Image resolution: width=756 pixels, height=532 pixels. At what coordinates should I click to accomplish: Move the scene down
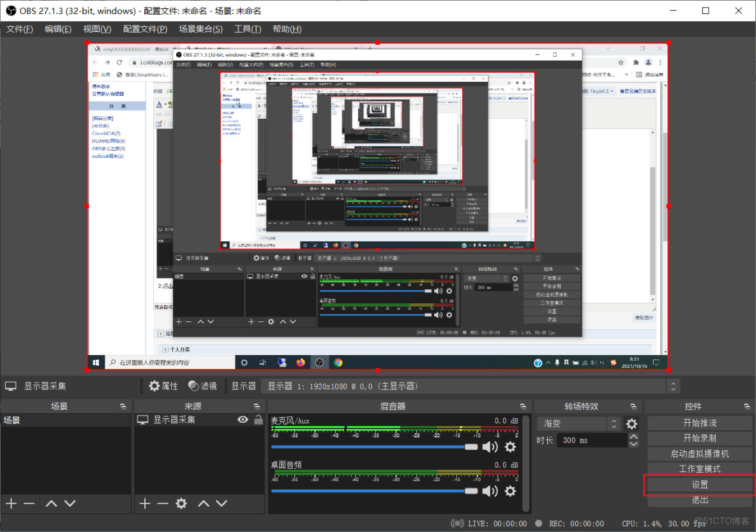click(x=70, y=503)
